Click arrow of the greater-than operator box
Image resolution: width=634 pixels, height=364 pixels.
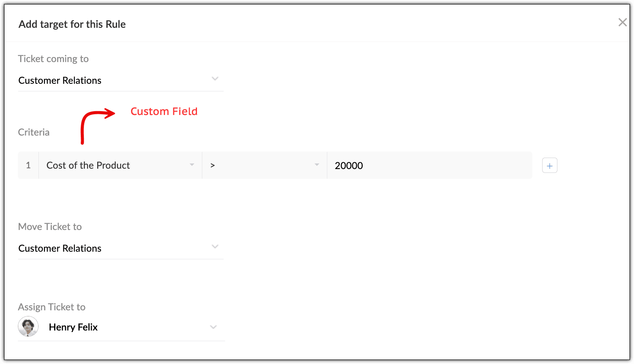click(317, 165)
